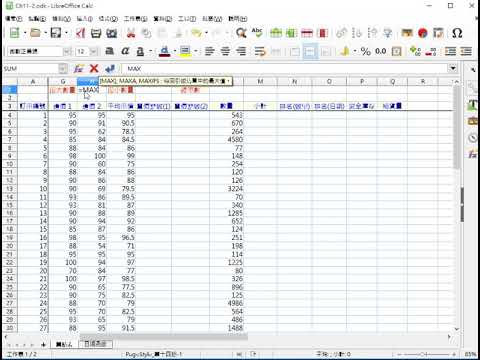Open the background color dropdown arrow

pos(196,51)
